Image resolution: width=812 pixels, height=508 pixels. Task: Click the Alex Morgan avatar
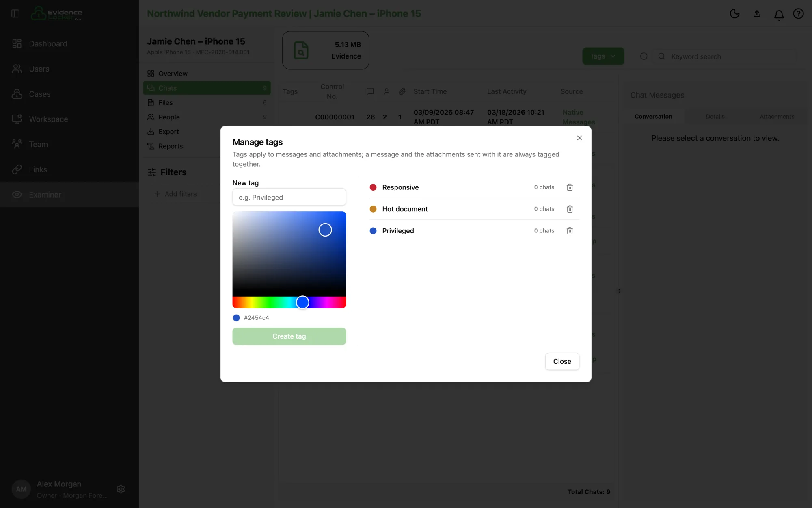pos(21,489)
